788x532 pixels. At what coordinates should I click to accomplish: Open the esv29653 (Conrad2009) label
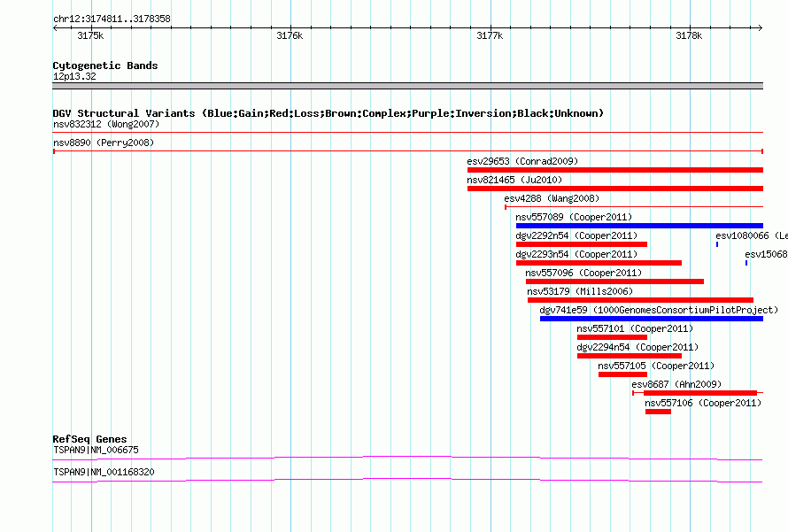pos(522,161)
